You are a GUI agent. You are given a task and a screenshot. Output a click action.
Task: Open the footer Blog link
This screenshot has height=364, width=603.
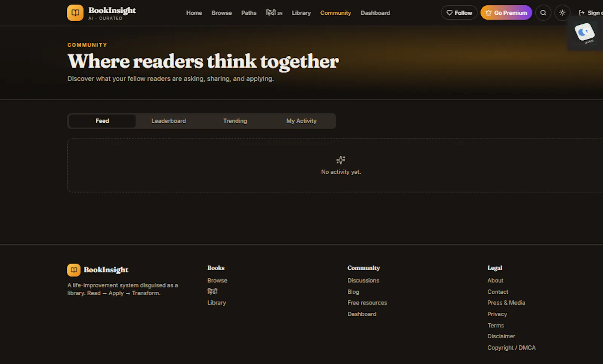(353, 292)
